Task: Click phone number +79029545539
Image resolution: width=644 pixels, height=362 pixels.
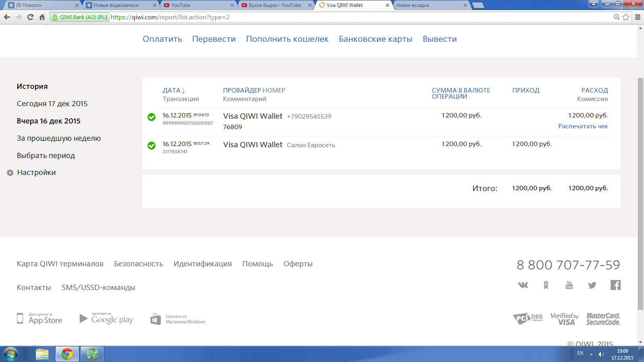Action: point(309,117)
